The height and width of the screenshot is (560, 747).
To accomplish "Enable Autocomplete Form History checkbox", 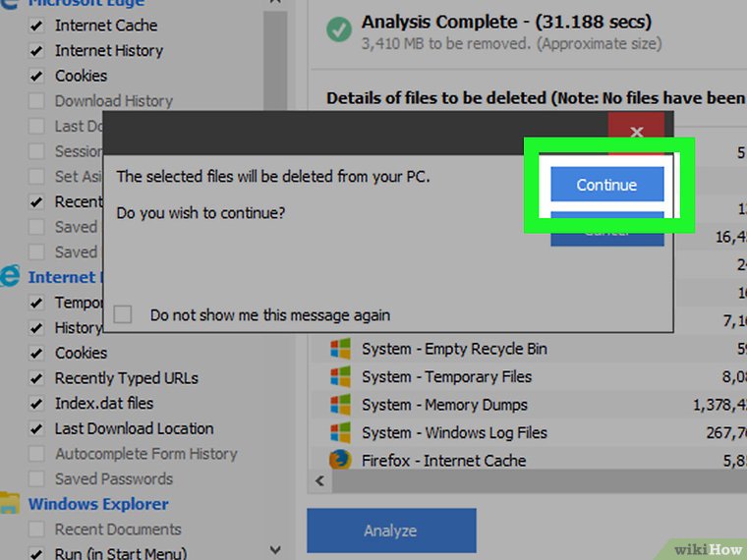I will tap(36, 454).
